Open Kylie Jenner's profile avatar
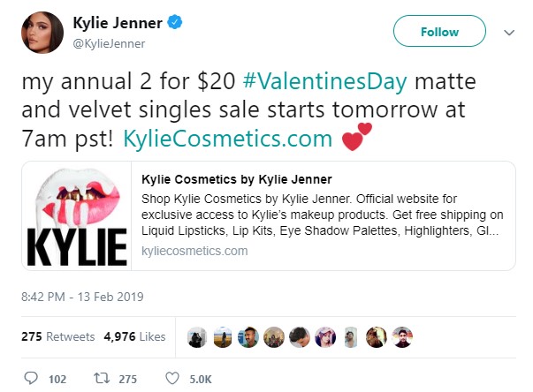 click(x=42, y=33)
